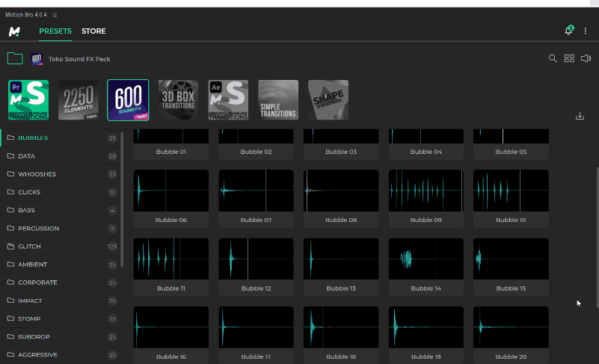
Task: Select the Bubble 14 sound preset
Action: (426, 259)
